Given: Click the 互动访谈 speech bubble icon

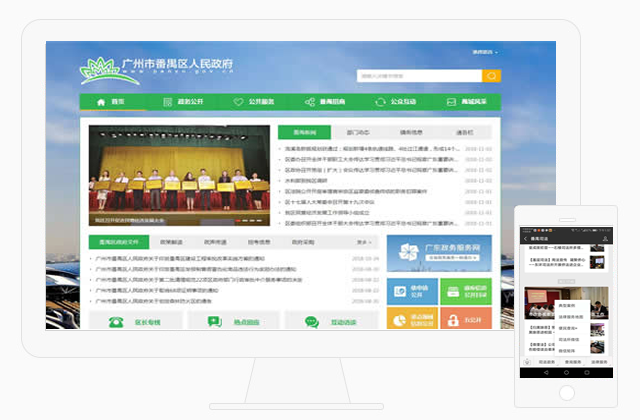Looking at the screenshot, I should click(309, 321).
